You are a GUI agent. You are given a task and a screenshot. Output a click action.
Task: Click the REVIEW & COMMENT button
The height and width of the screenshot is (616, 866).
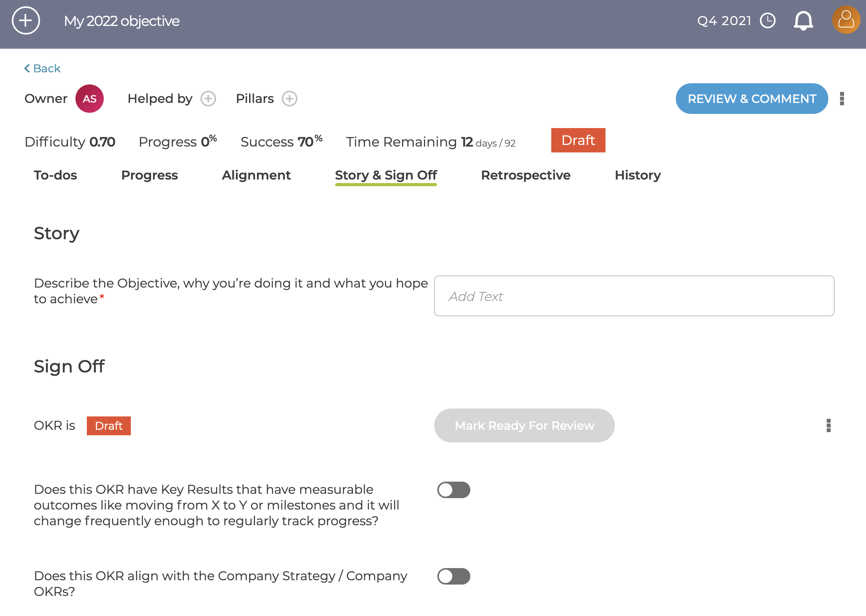[752, 99]
